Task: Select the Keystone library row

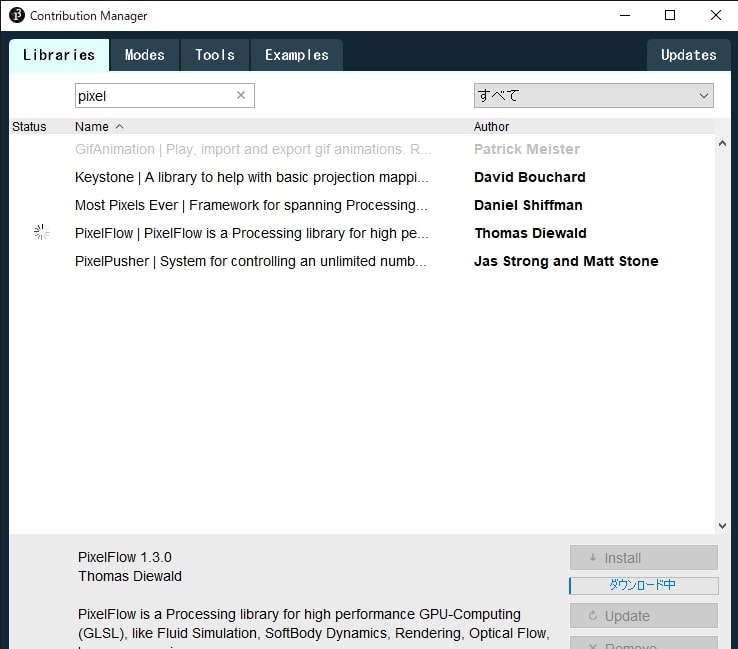Action: coord(361,177)
